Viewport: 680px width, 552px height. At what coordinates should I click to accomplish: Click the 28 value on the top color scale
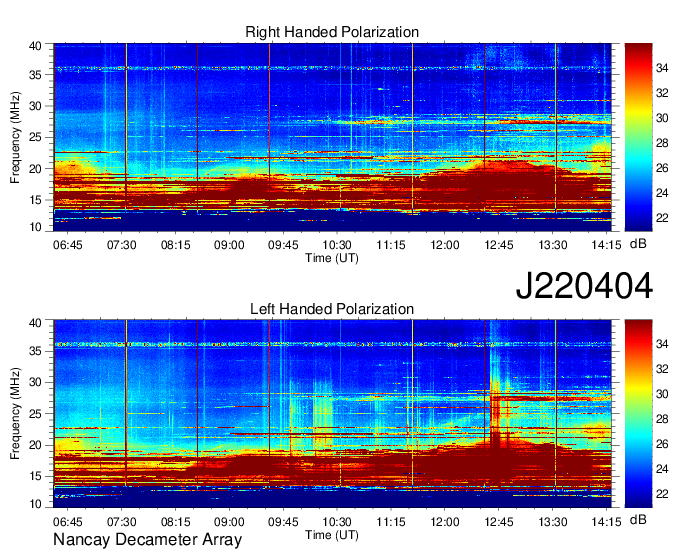coord(662,143)
